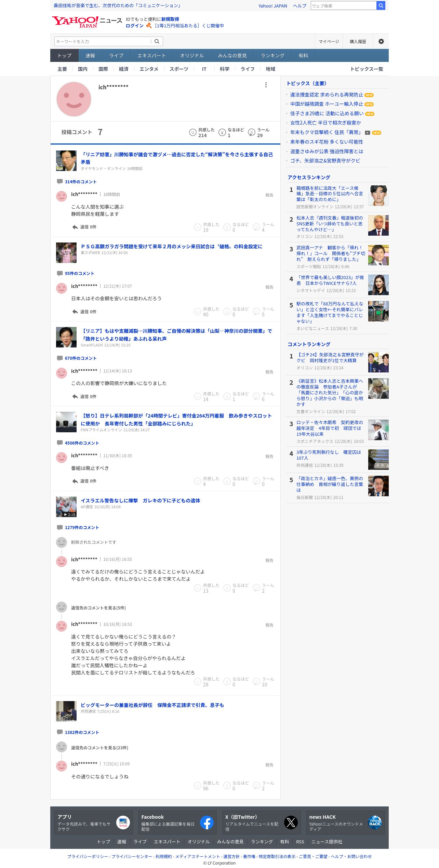
Task: Click the 新規取得 link
Action: click(170, 19)
